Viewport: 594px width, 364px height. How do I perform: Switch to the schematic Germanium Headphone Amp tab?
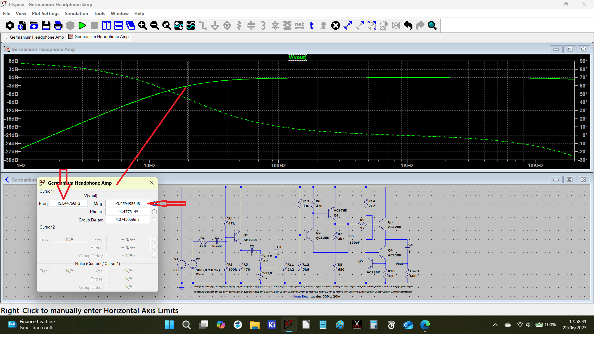click(x=34, y=37)
